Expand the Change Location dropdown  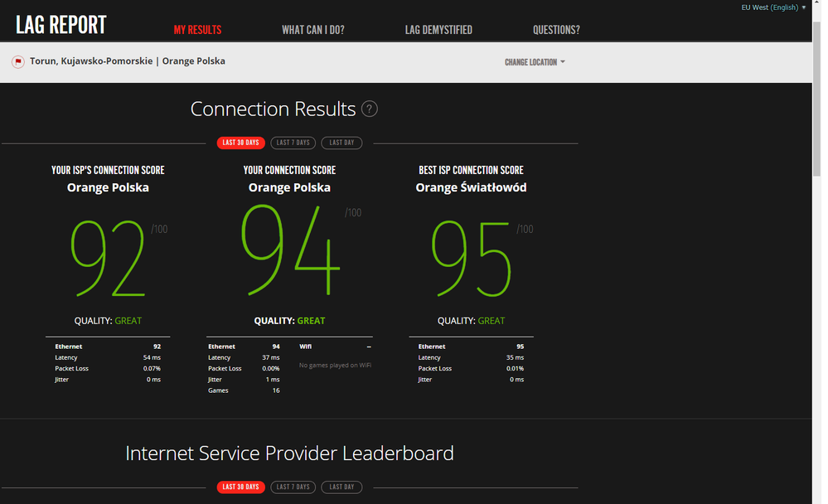click(x=535, y=62)
